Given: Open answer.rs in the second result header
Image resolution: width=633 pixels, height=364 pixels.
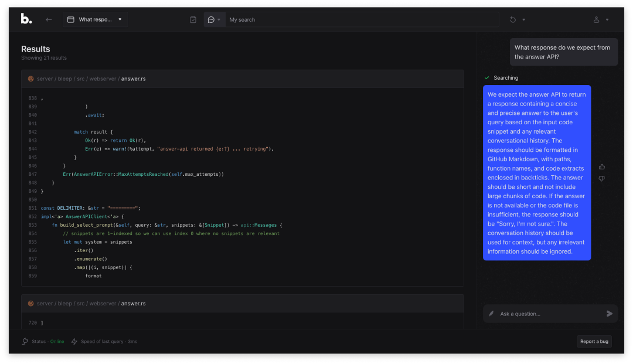Looking at the screenshot, I should [x=133, y=304].
